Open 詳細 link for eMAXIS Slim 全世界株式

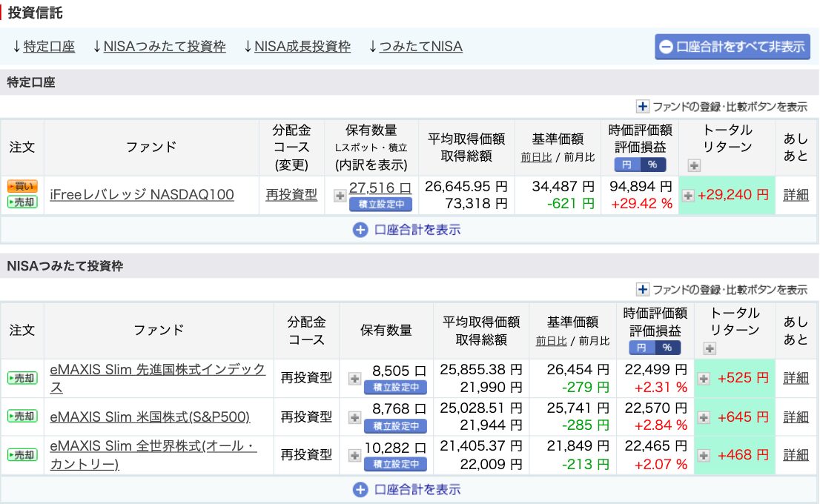coord(796,455)
